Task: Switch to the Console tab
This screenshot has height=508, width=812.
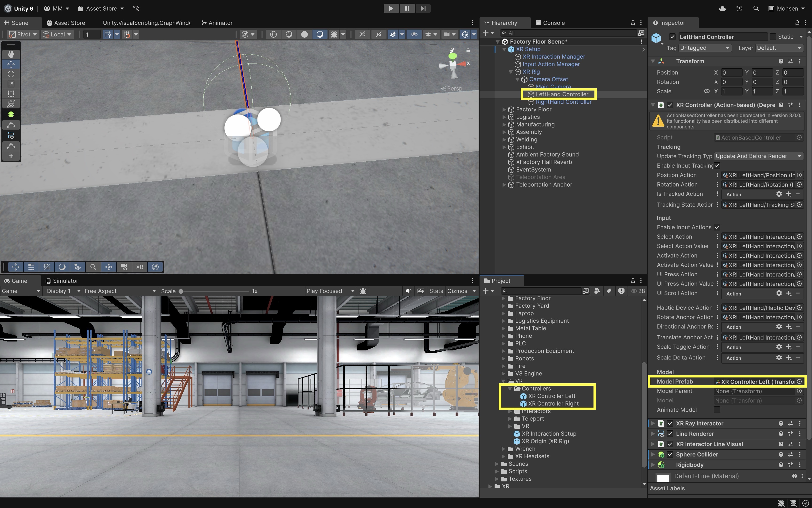Action: [550, 23]
